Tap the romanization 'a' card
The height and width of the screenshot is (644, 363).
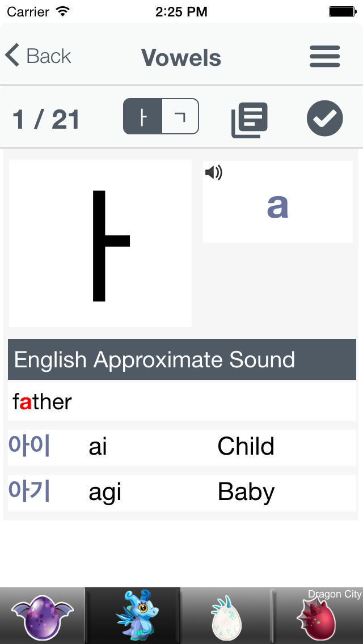tap(278, 202)
